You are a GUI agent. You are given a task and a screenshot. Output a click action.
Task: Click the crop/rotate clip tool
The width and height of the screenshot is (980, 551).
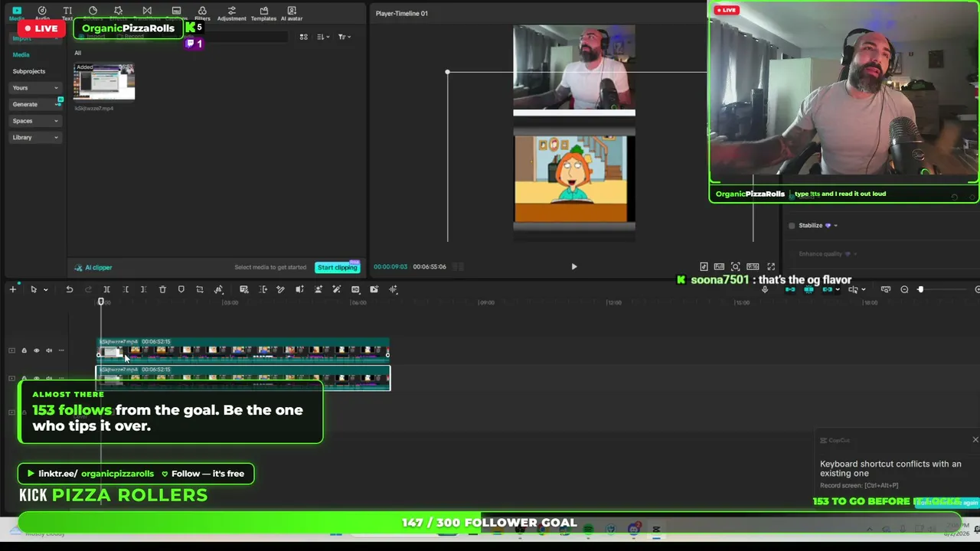click(x=200, y=289)
